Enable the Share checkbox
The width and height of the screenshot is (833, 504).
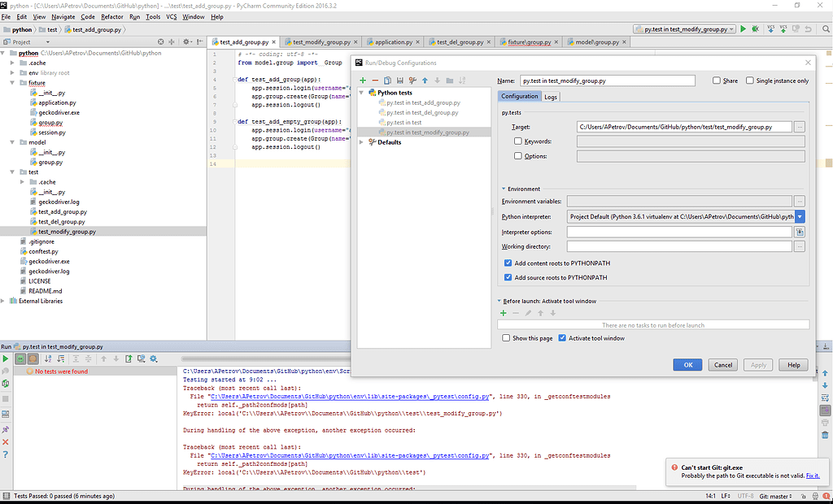(717, 80)
